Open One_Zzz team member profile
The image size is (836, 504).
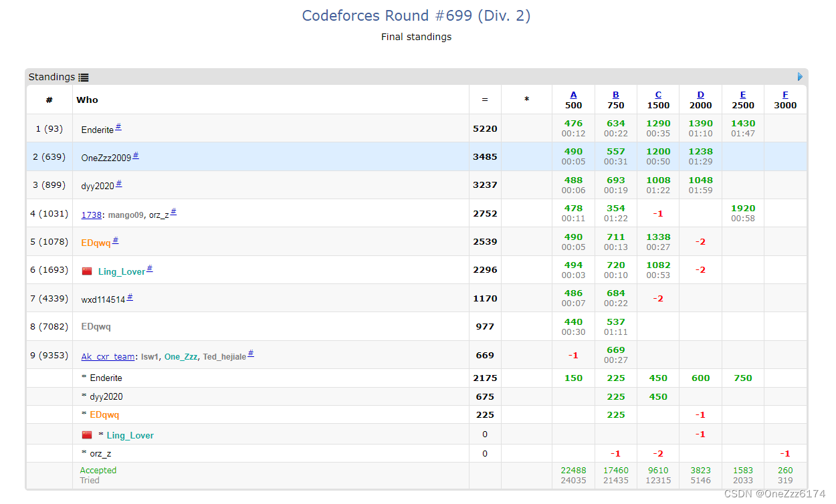181,357
